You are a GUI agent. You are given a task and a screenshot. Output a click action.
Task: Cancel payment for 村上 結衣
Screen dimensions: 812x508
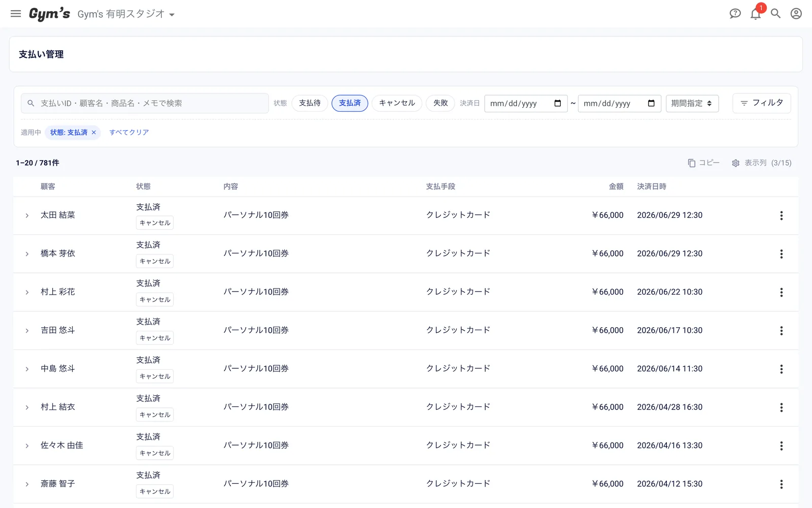tap(155, 415)
